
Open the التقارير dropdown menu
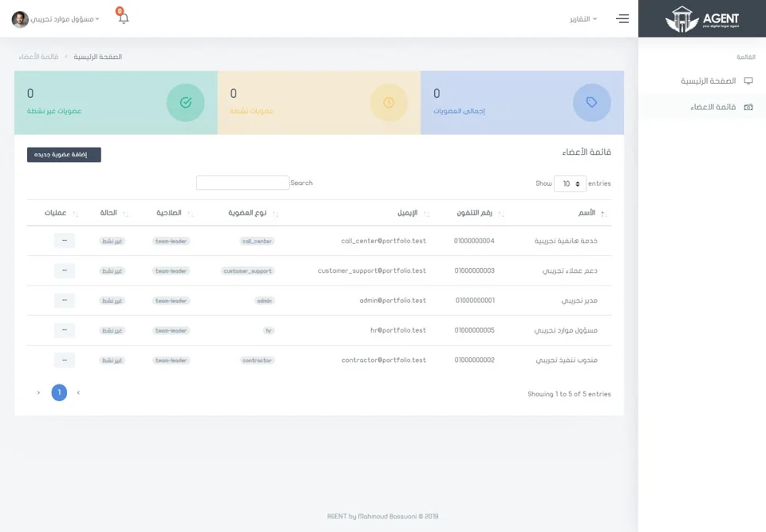pyautogui.click(x=582, y=19)
